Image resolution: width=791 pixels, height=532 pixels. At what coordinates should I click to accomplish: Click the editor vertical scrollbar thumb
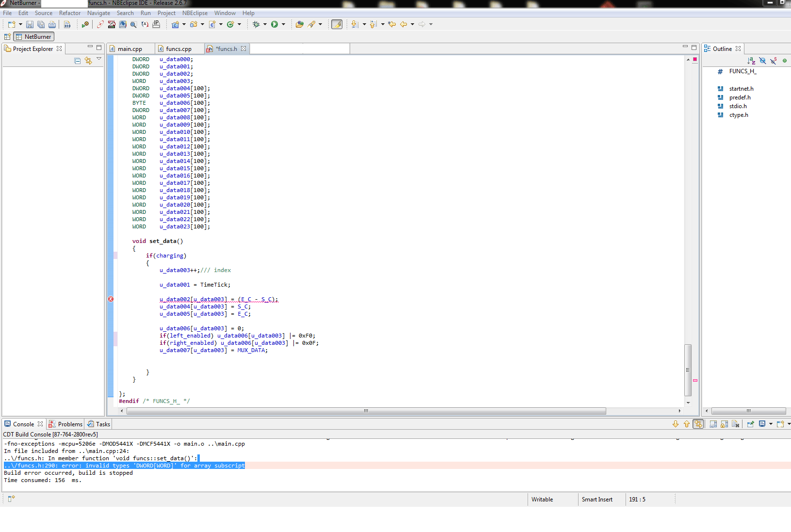point(688,370)
